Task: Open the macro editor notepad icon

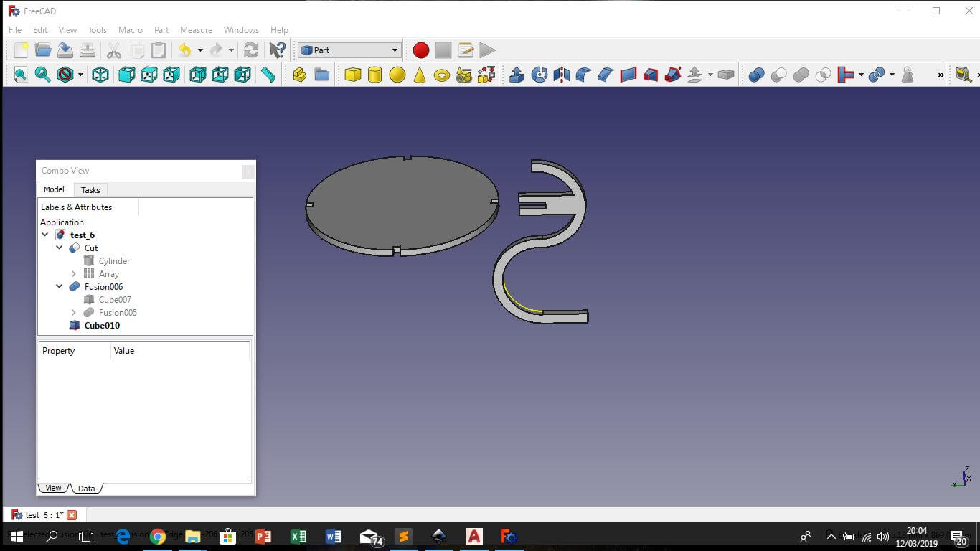Action: tap(466, 50)
